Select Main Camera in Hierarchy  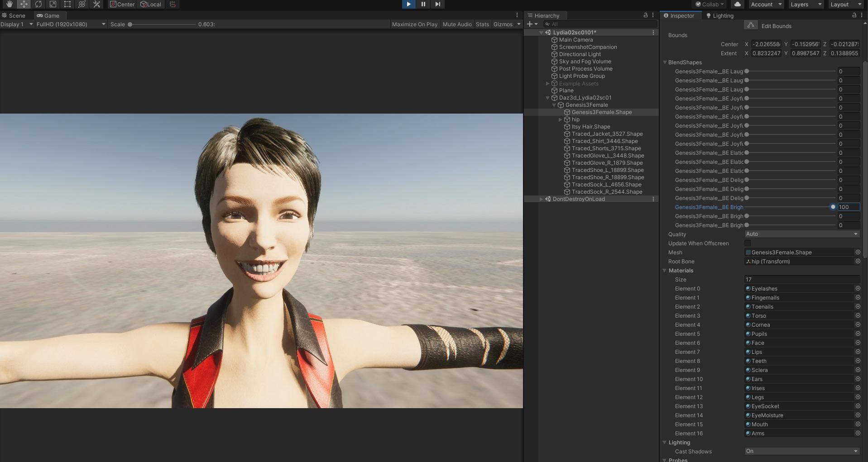(x=575, y=40)
